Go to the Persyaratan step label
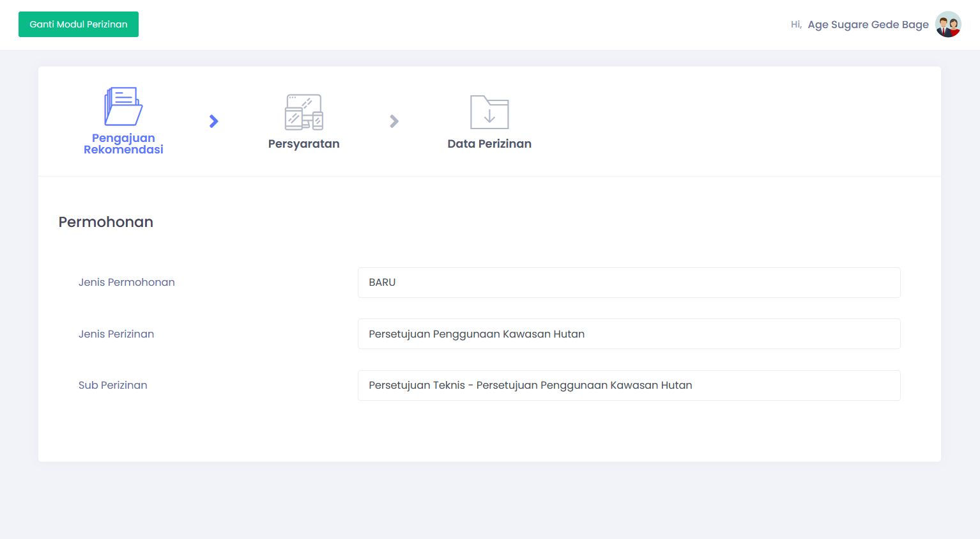 pyautogui.click(x=303, y=144)
